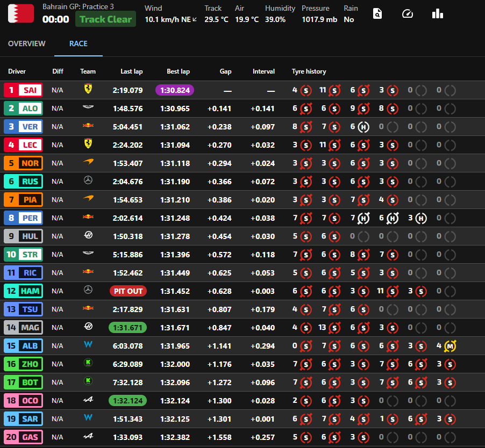This screenshot has height=448, width=485.
Task: Click Williams logo in ALB row
Action: 88,344
